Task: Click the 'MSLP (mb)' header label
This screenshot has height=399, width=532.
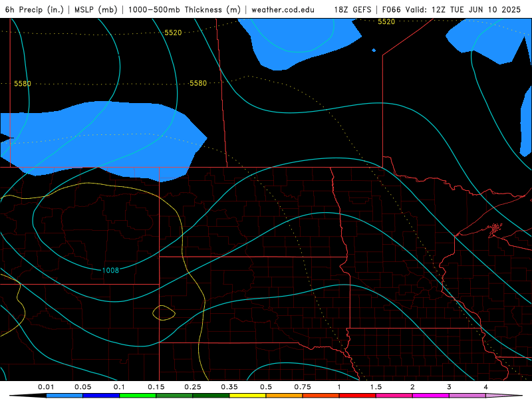Action: (x=96, y=9)
